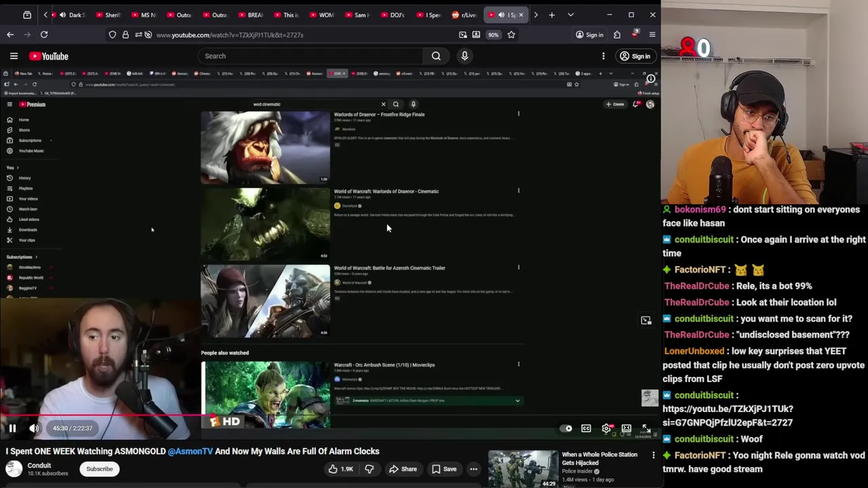Click the magnifier search button
This screenshot has height=488, width=868.
point(436,56)
